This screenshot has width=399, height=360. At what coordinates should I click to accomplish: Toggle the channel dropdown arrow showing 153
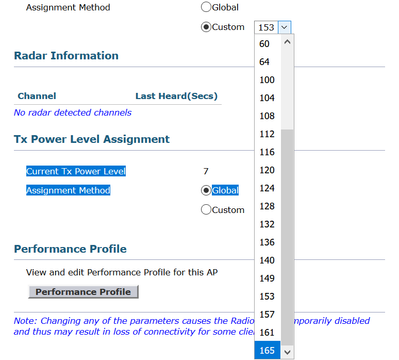284,27
